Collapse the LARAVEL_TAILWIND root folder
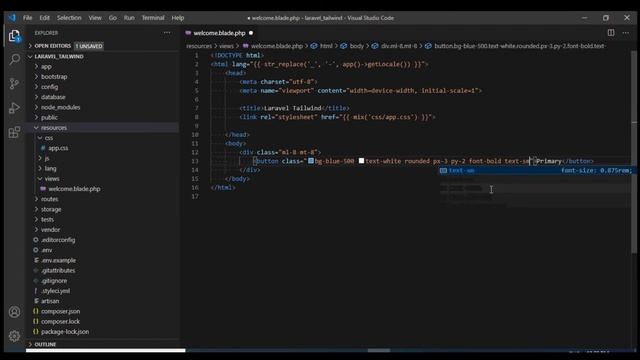 click(x=59, y=56)
